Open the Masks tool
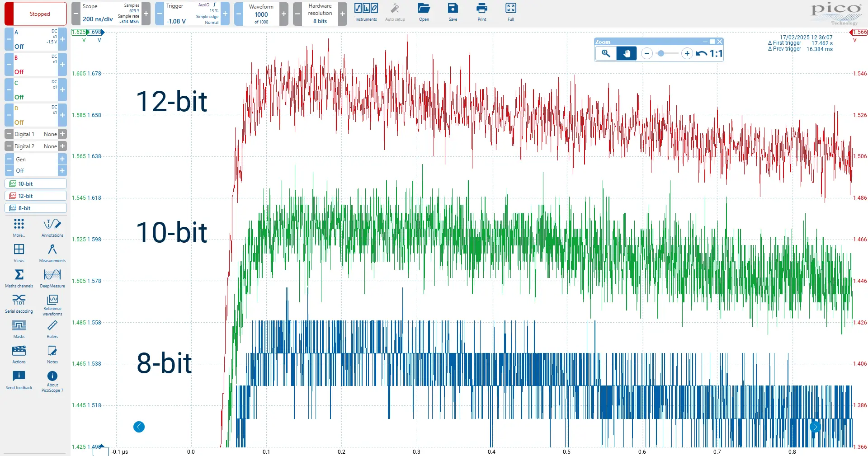This screenshot has width=868, height=456. pos(19,329)
